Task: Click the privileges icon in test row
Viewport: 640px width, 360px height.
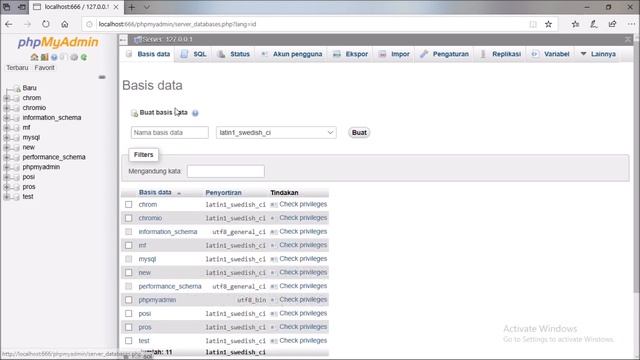Action: [x=274, y=341]
